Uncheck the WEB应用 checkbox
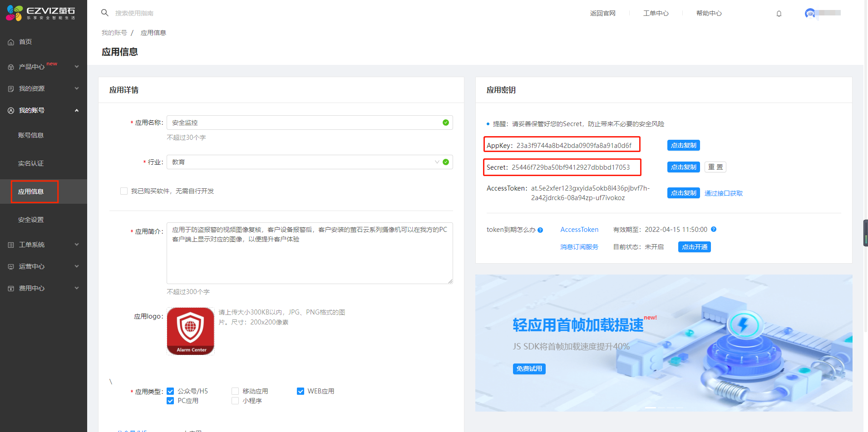Screen dimensions: 868x432 coord(301,391)
